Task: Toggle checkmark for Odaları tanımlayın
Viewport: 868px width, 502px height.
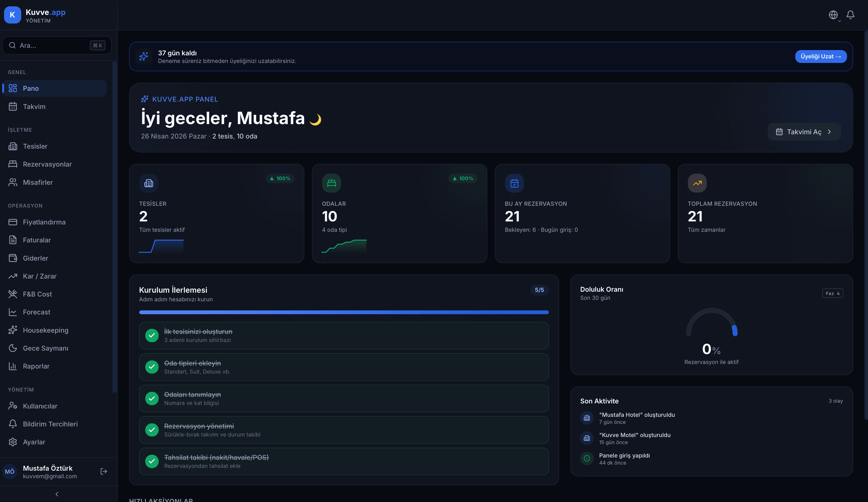Action: click(152, 398)
